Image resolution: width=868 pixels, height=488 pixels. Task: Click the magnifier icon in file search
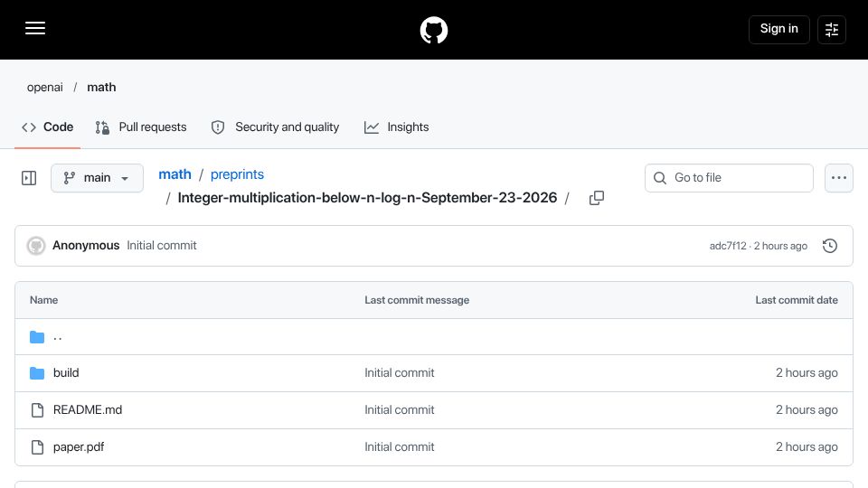pyautogui.click(x=660, y=178)
